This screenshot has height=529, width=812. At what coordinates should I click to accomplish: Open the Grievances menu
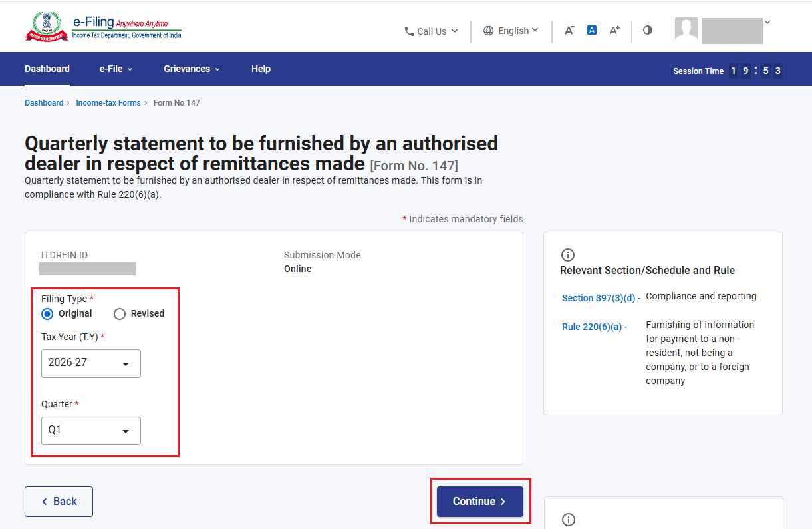point(192,69)
